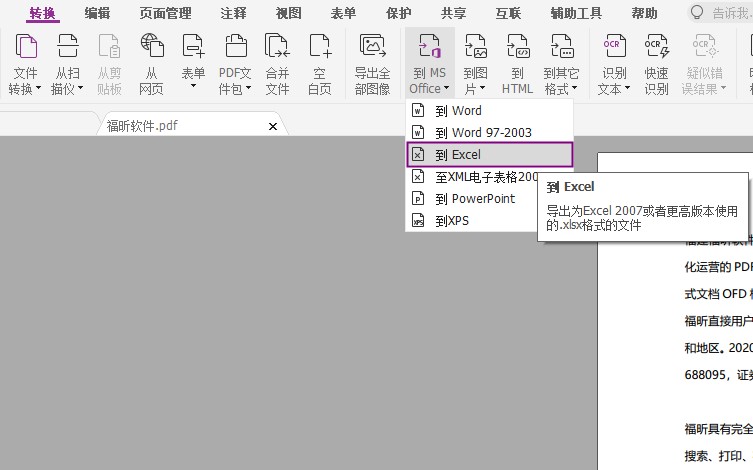
Task: Click the Merge Files (合并文件) icon
Action: tap(277, 63)
